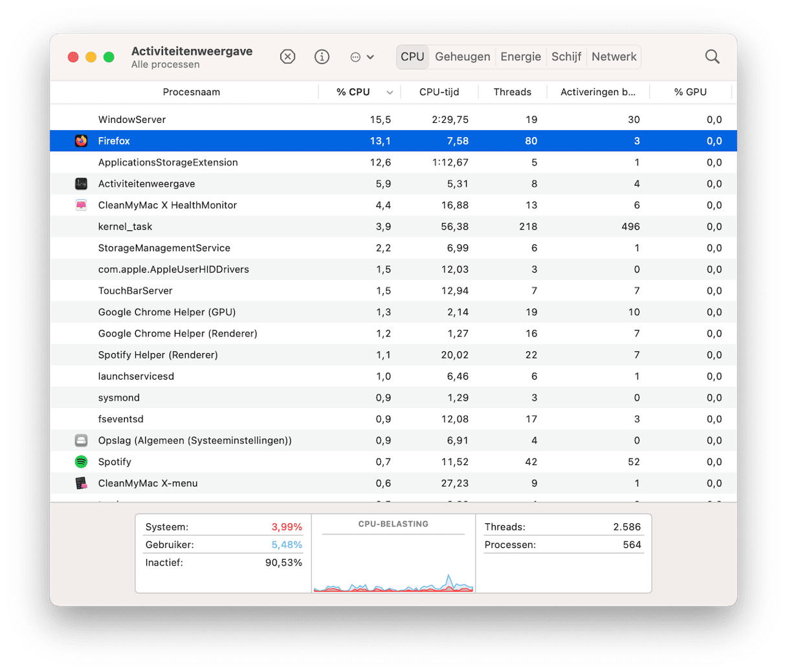Select the fseventsd process
Viewport: 787px width, 672px height.
click(x=393, y=418)
